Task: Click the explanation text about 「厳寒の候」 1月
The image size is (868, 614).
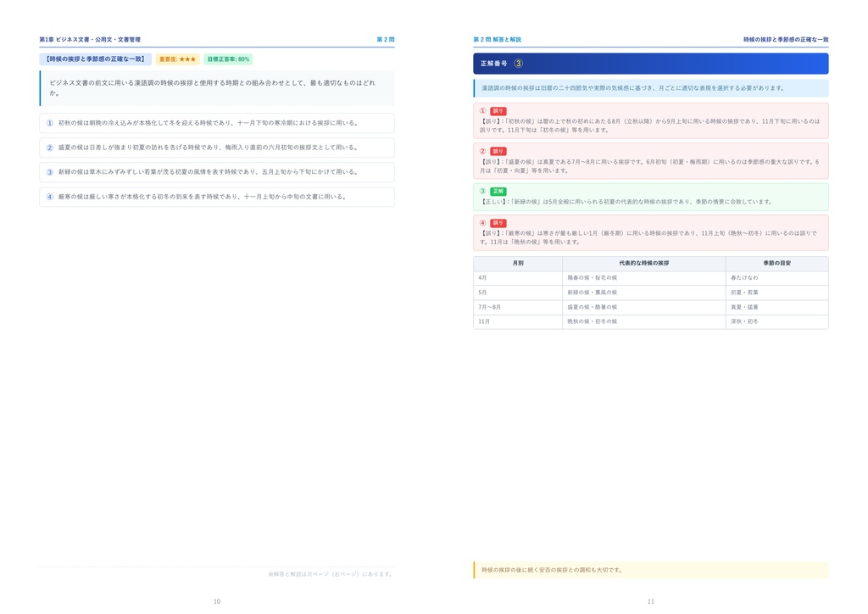Action: tap(648, 237)
